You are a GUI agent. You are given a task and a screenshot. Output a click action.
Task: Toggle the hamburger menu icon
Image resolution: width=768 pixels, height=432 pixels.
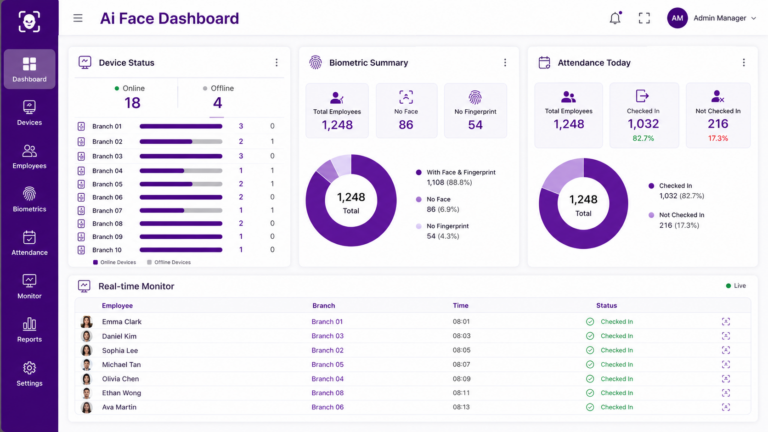78,18
